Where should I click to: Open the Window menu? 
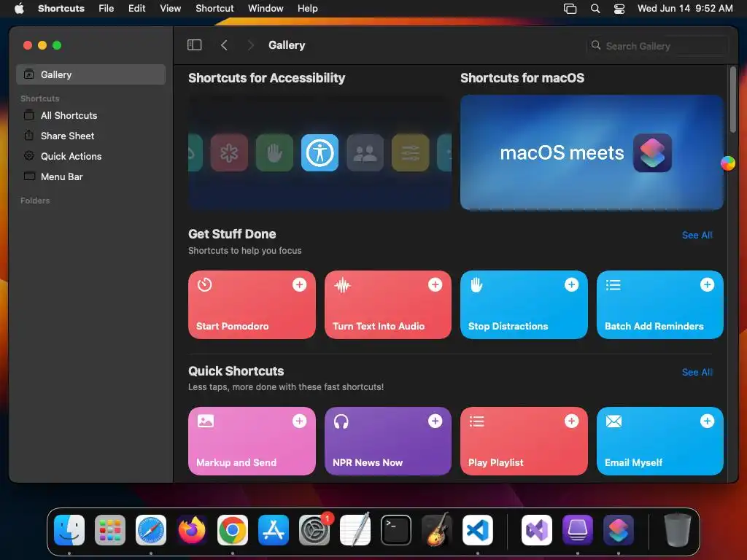tap(266, 8)
